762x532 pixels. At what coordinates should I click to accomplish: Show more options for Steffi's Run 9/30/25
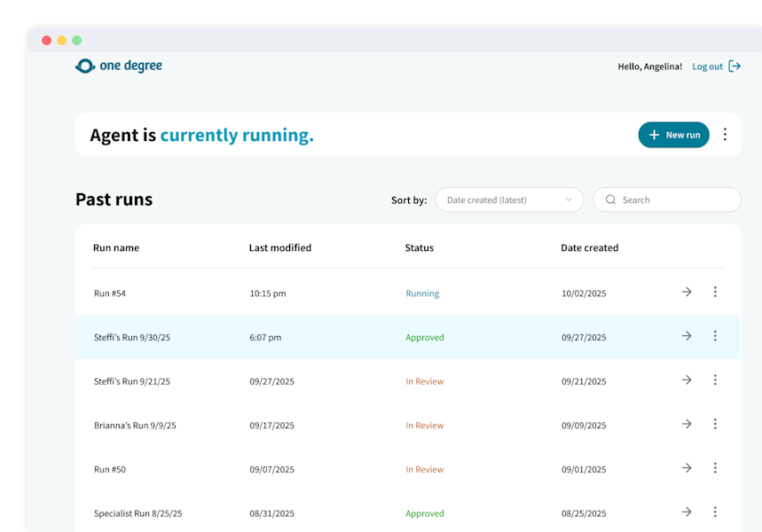tap(715, 336)
